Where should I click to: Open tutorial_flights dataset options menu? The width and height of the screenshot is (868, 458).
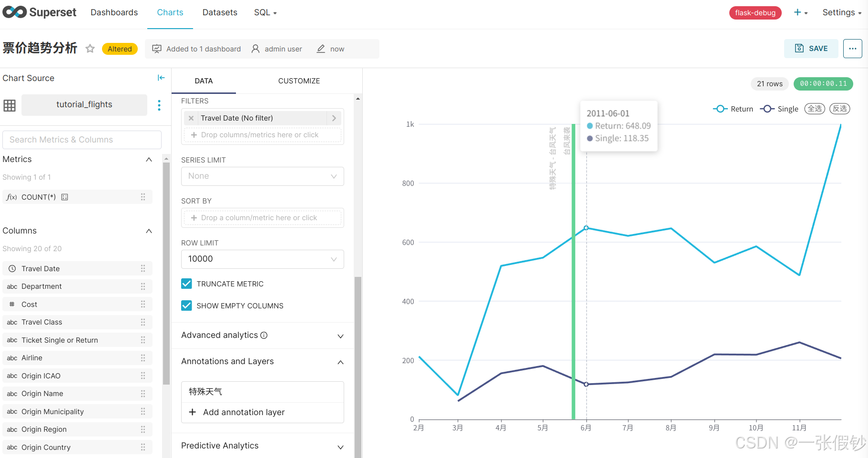[x=159, y=105]
